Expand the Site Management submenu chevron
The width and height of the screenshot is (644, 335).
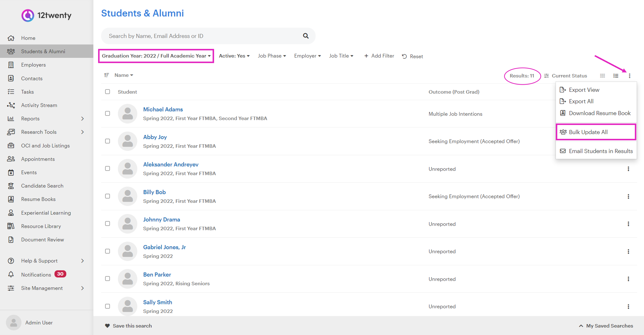pos(82,288)
